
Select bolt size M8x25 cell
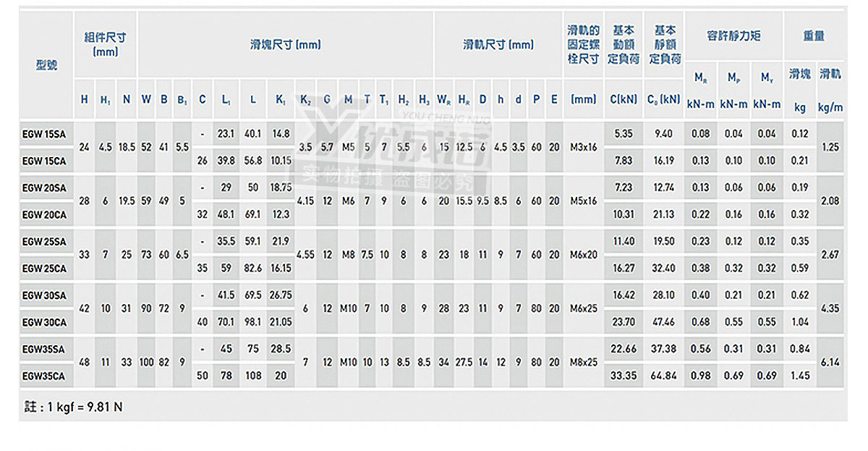(583, 362)
